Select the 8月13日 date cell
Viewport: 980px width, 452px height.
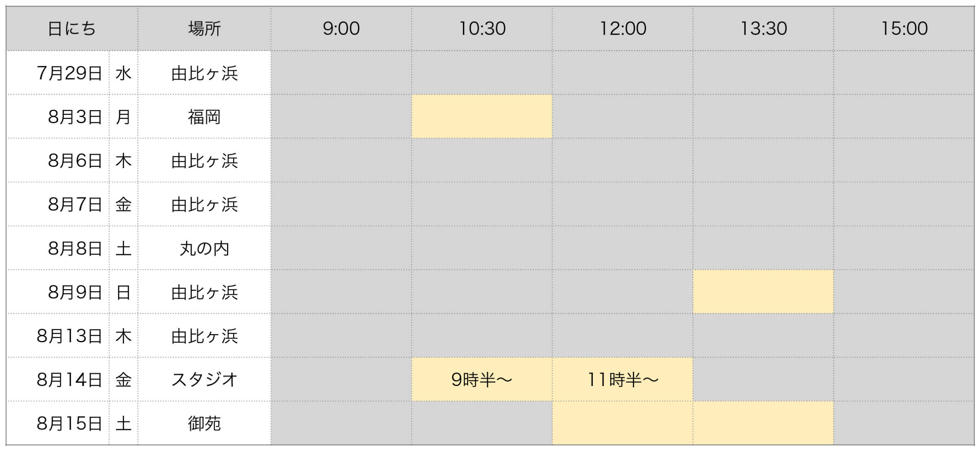pyautogui.click(x=58, y=336)
